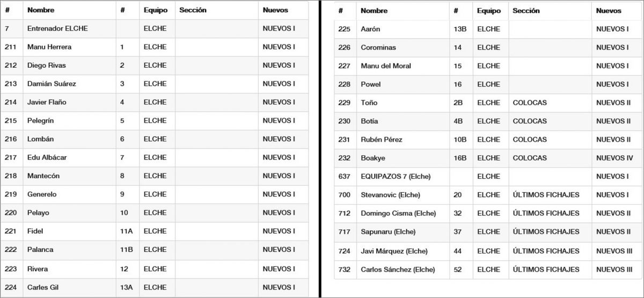Image resolution: width=644 pixels, height=298 pixels.
Task: Click Stevanovic (Elche) name cell
Action: [390, 195]
